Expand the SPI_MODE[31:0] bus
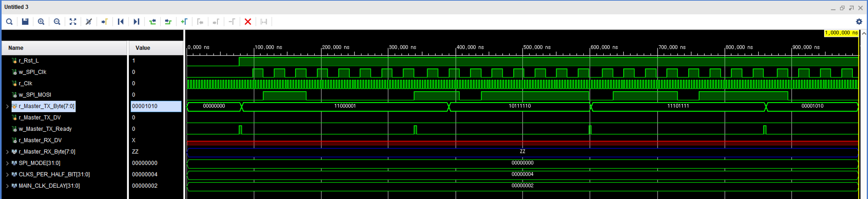The height and width of the screenshot is (199, 868). coord(7,163)
